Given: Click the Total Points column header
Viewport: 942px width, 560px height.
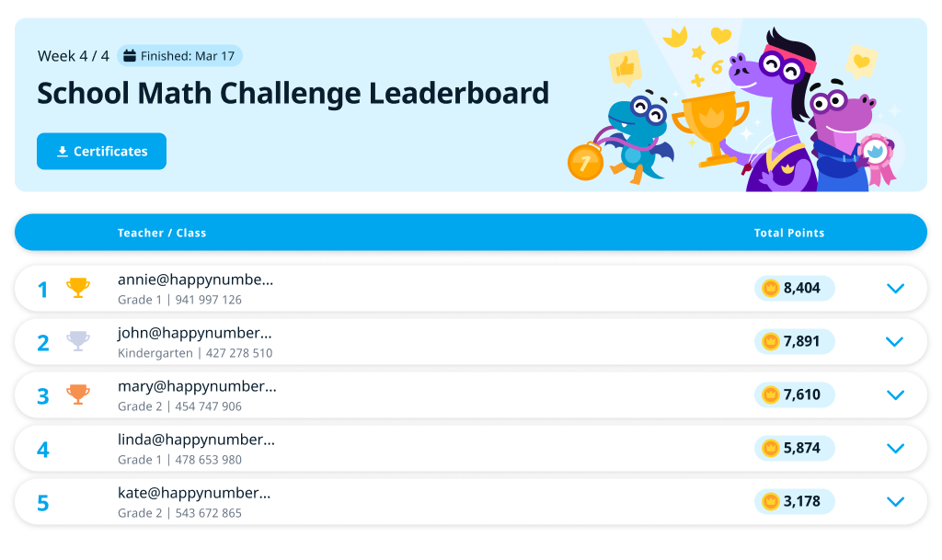Looking at the screenshot, I should (x=789, y=233).
